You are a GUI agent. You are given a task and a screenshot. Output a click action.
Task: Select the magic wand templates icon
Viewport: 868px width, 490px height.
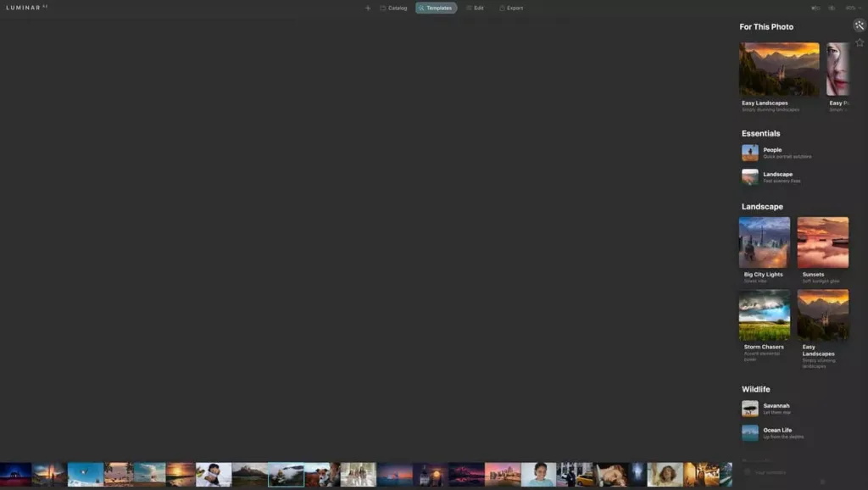(x=860, y=25)
